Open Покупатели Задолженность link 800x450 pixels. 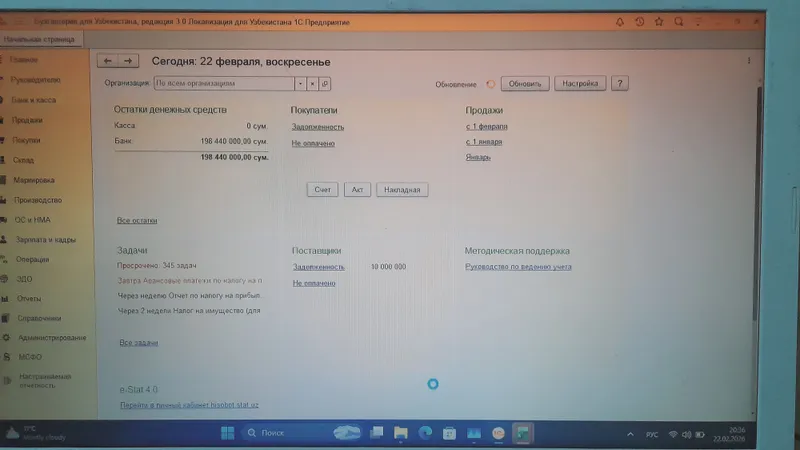click(318, 127)
